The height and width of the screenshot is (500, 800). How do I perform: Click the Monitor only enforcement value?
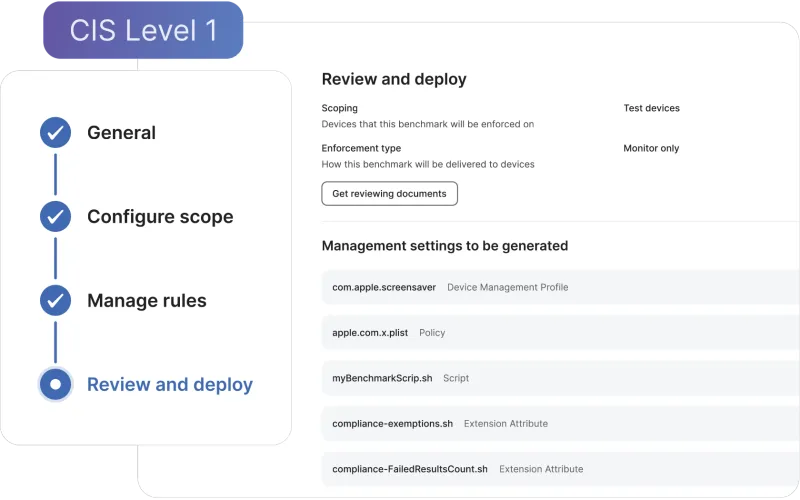(651, 148)
